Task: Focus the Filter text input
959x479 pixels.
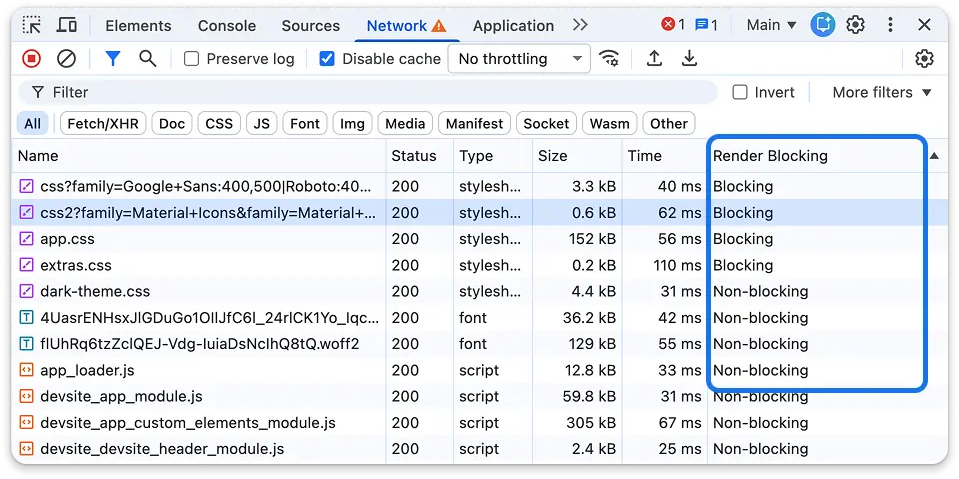Action: pos(367,92)
